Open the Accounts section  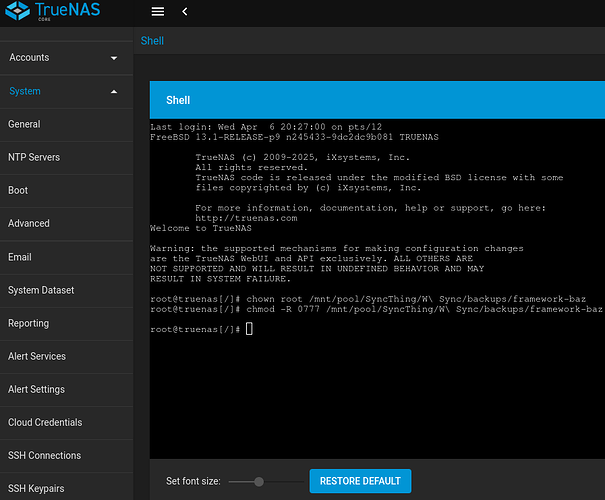[x=66, y=57]
